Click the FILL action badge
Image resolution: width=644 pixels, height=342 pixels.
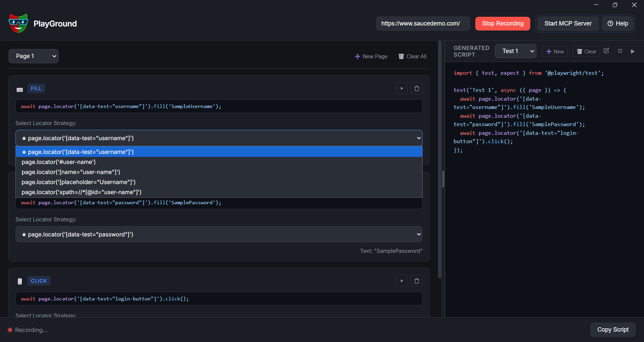pyautogui.click(x=36, y=89)
